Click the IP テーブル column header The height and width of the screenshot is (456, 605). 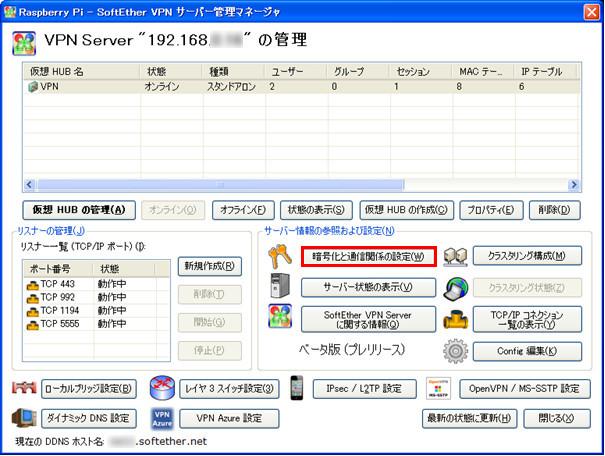(x=546, y=72)
